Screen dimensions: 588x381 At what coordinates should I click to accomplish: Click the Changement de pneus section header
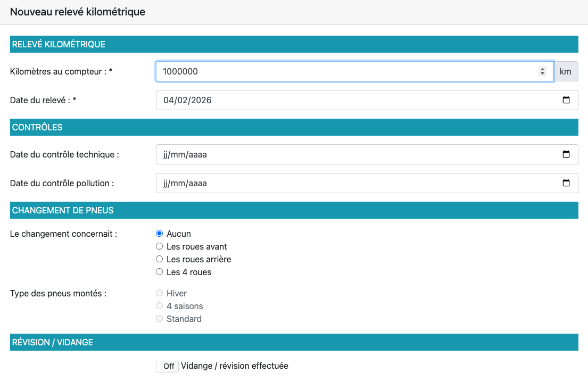tap(294, 210)
